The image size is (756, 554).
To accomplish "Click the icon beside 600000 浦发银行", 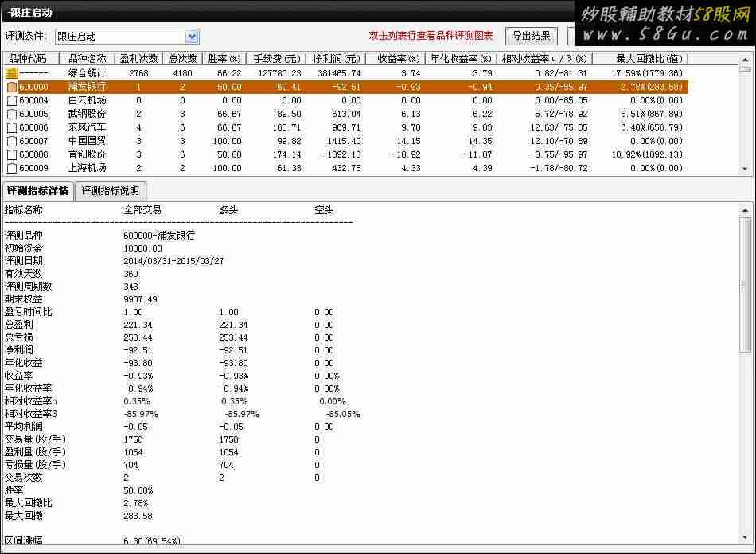I will tap(12, 87).
